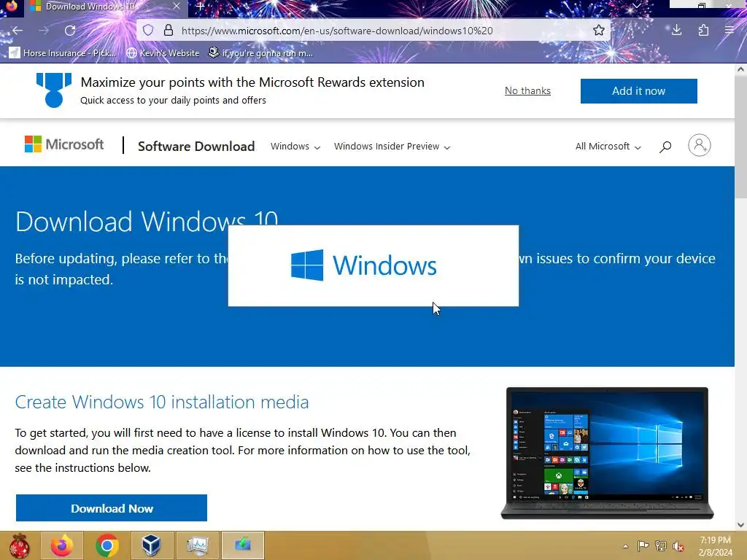
Task: Click the Firefox logo in the title bar
Action: point(12,6)
